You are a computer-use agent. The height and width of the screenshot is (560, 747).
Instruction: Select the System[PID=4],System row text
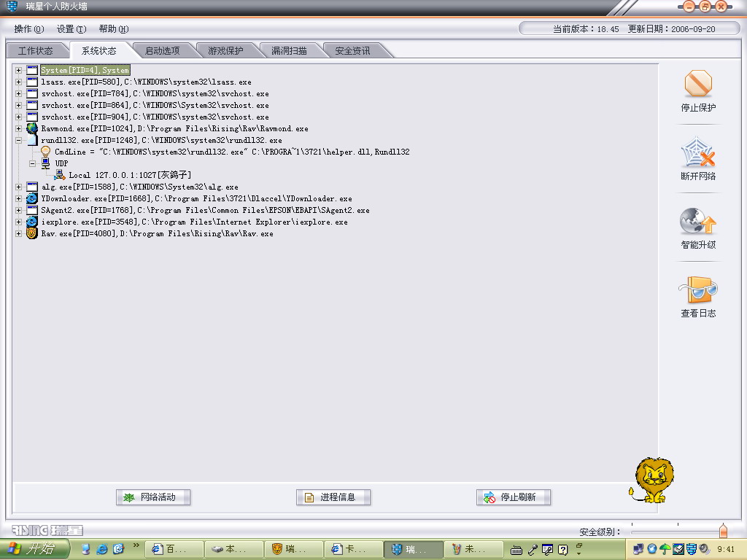coord(85,70)
